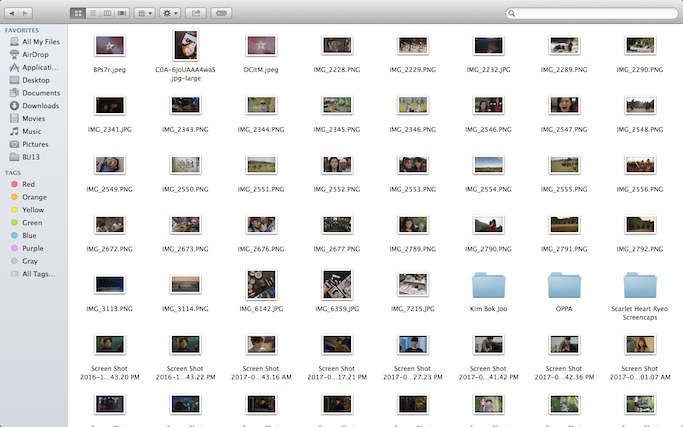The image size is (683, 427).
Task: Open the BU13 sidebar folder
Action: click(25, 157)
